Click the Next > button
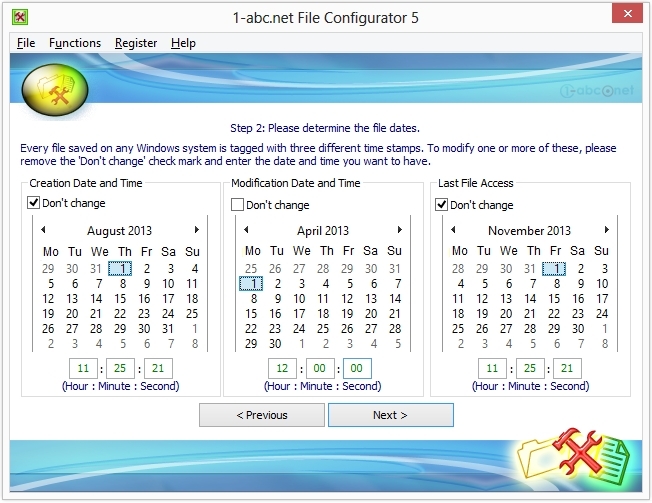The height and width of the screenshot is (503, 652). [x=390, y=415]
